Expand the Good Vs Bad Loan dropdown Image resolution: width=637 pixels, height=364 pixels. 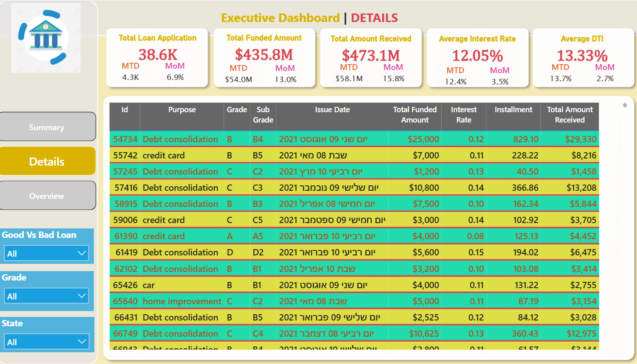point(47,254)
